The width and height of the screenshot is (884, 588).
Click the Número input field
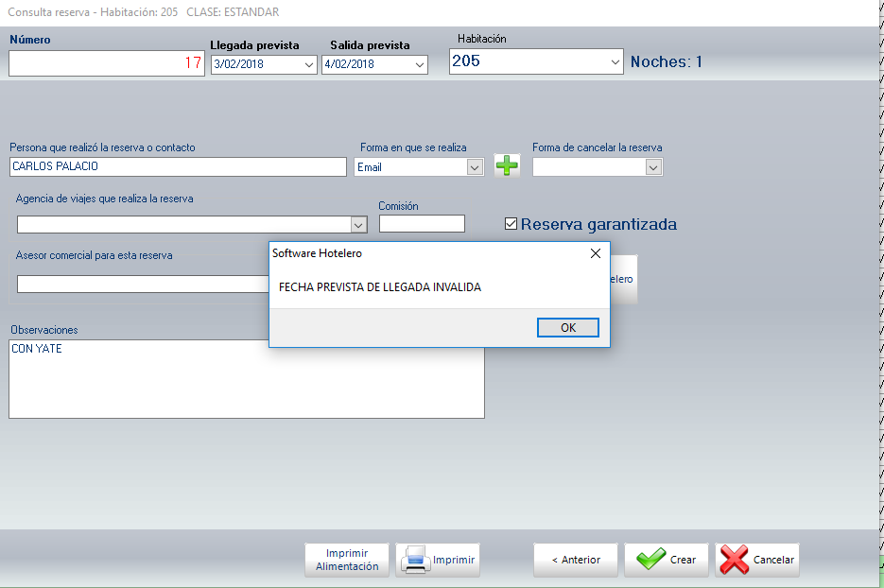106,63
